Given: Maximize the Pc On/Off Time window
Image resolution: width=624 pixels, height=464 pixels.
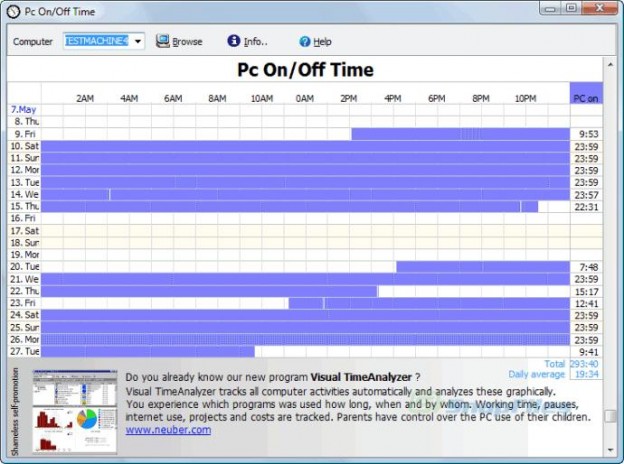Looking at the screenshot, I should coord(571,8).
